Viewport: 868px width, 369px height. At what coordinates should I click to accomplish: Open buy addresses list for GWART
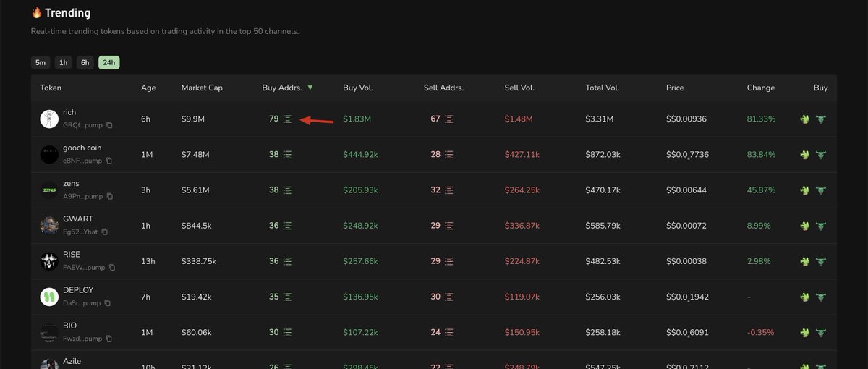(x=287, y=226)
